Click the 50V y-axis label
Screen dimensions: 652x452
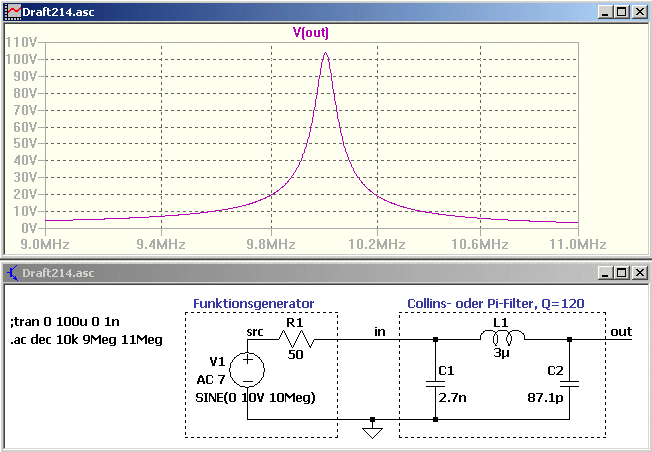click(x=25, y=143)
